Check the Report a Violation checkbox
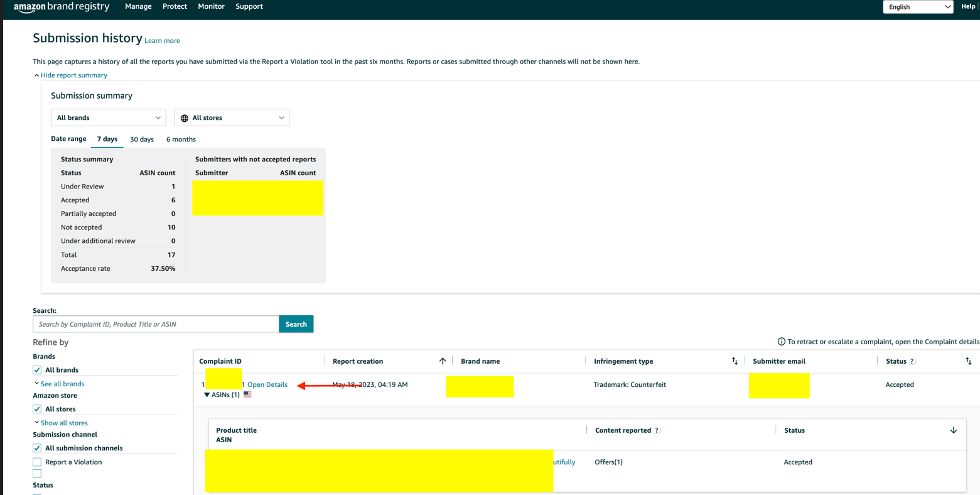 (37, 462)
